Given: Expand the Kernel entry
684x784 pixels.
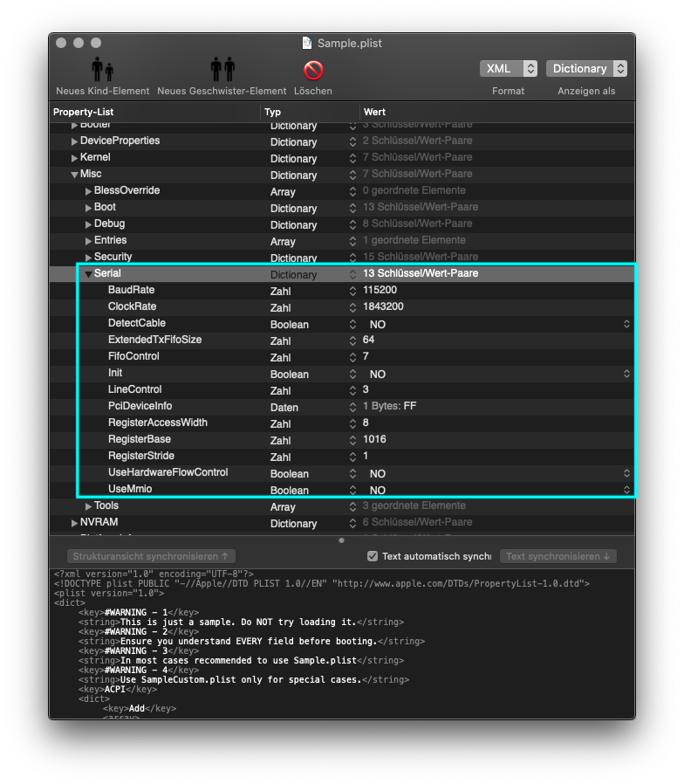Looking at the screenshot, I should click(x=74, y=158).
